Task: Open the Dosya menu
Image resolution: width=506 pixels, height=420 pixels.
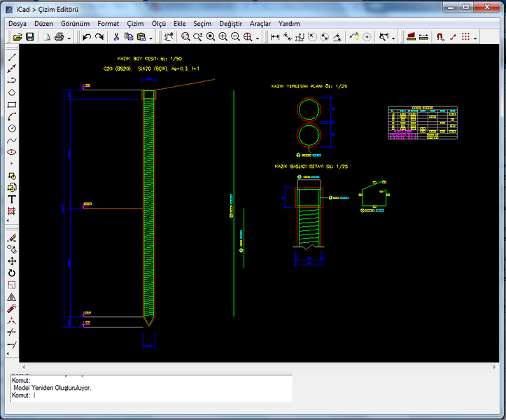Action: [x=17, y=24]
